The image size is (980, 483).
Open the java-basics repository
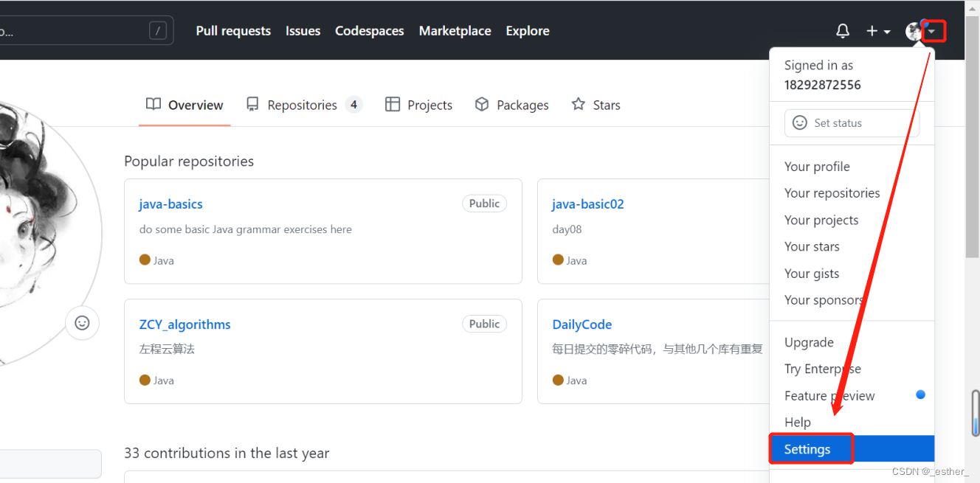click(x=170, y=204)
